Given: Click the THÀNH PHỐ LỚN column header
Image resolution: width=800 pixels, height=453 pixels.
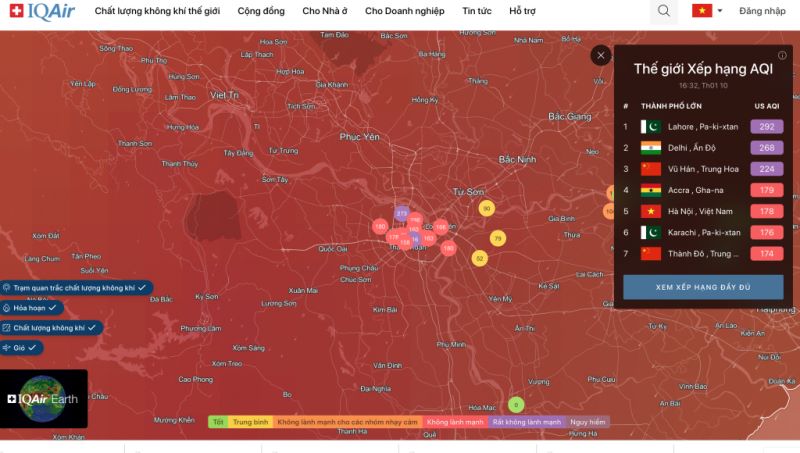Looking at the screenshot, I should click(x=671, y=106).
